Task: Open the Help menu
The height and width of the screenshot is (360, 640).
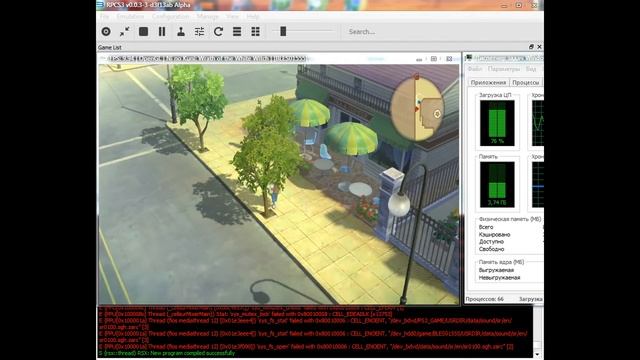Action: click(x=253, y=16)
